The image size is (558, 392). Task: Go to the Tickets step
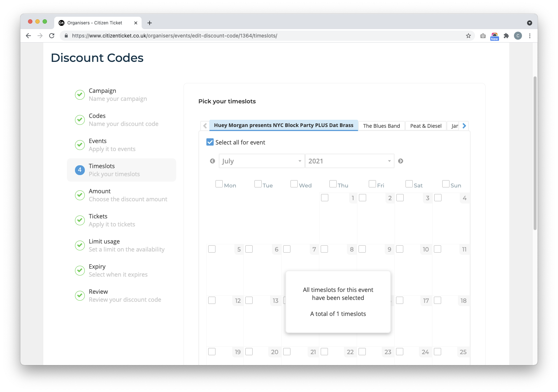coord(122,220)
